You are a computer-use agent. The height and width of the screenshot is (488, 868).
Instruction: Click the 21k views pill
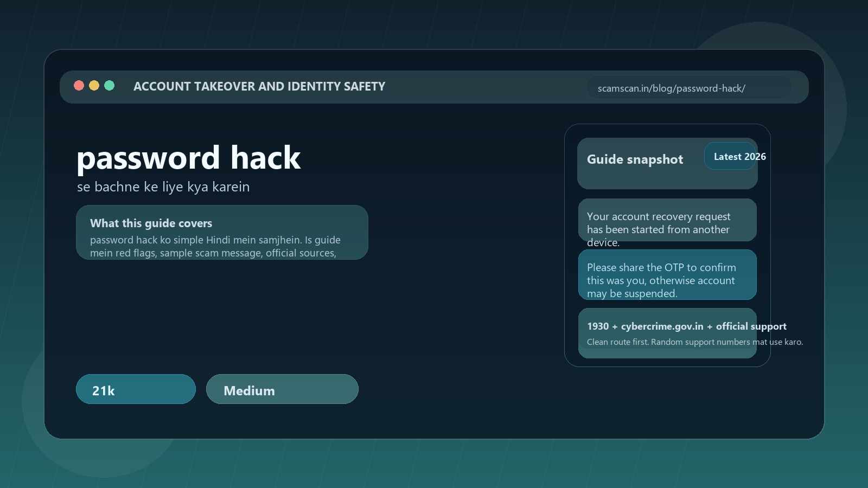[136, 389]
